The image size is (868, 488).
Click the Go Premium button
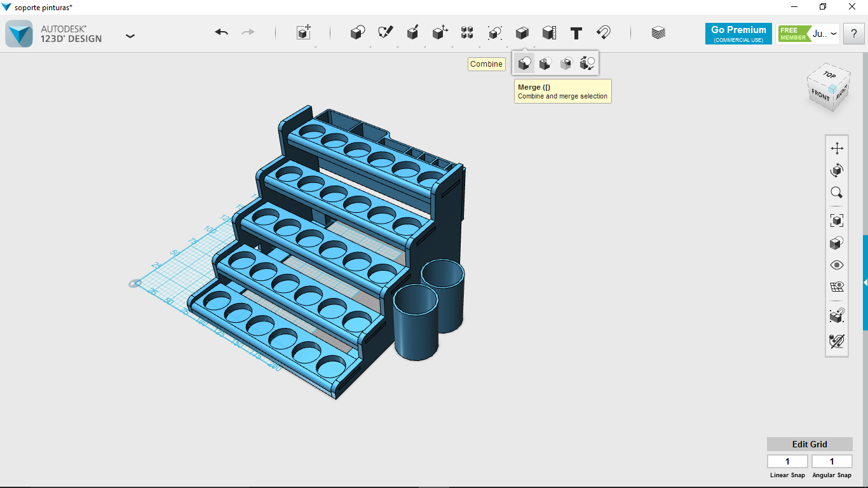pyautogui.click(x=738, y=34)
